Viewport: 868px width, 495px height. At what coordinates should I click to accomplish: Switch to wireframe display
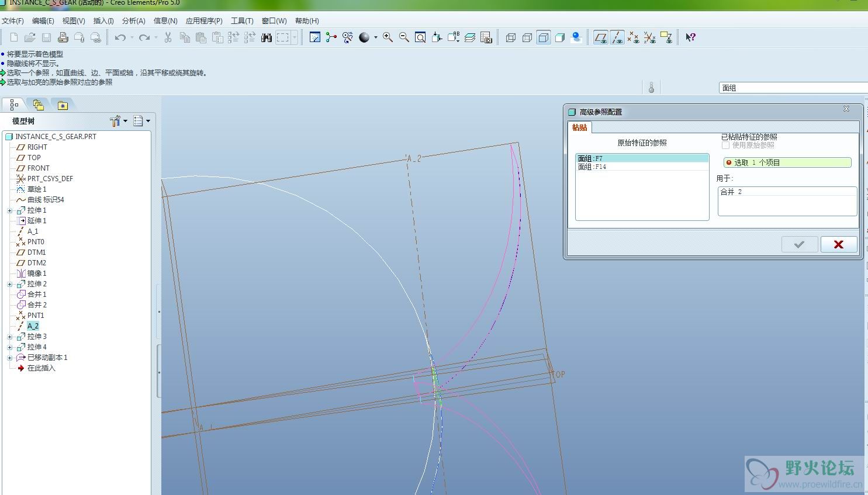(510, 37)
